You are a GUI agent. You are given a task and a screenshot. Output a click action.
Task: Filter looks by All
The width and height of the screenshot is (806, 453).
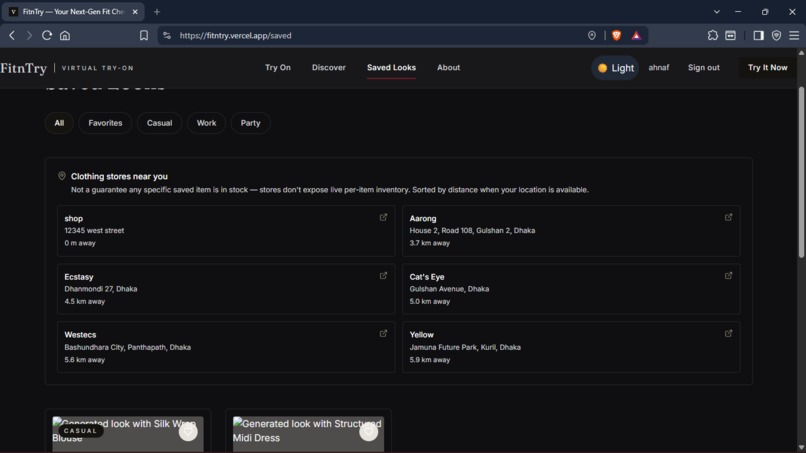point(59,123)
